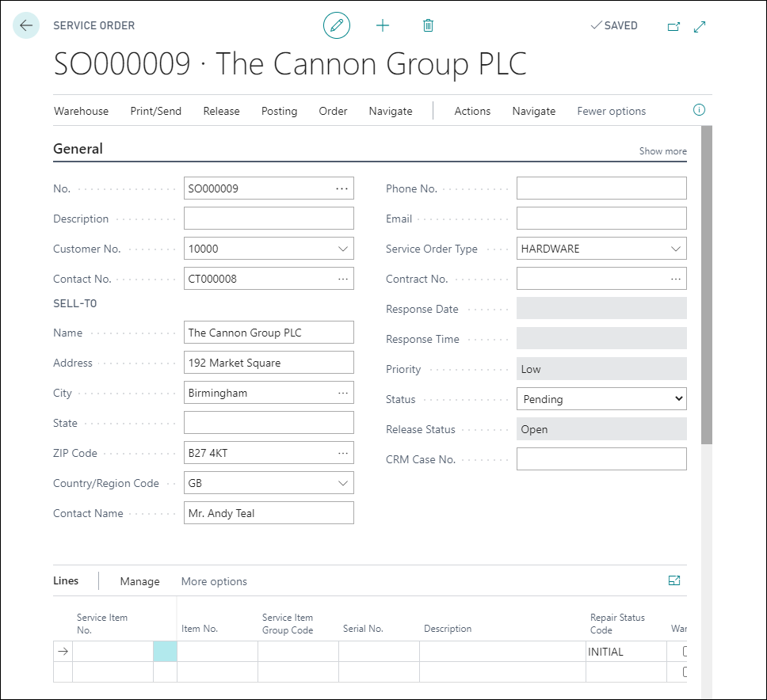Select the first line row arrow
The width and height of the screenshot is (767, 700).
(63, 651)
